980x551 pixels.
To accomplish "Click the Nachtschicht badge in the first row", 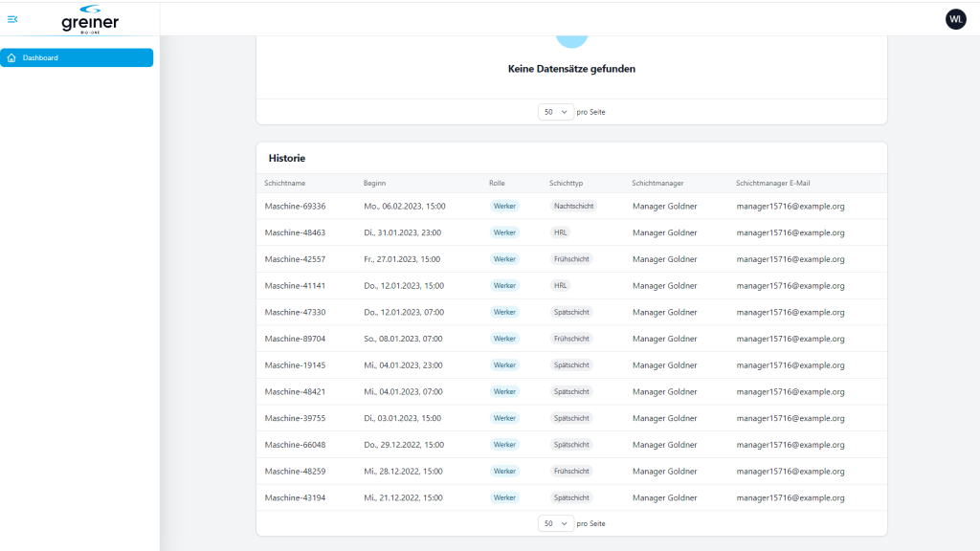I will [x=574, y=207].
